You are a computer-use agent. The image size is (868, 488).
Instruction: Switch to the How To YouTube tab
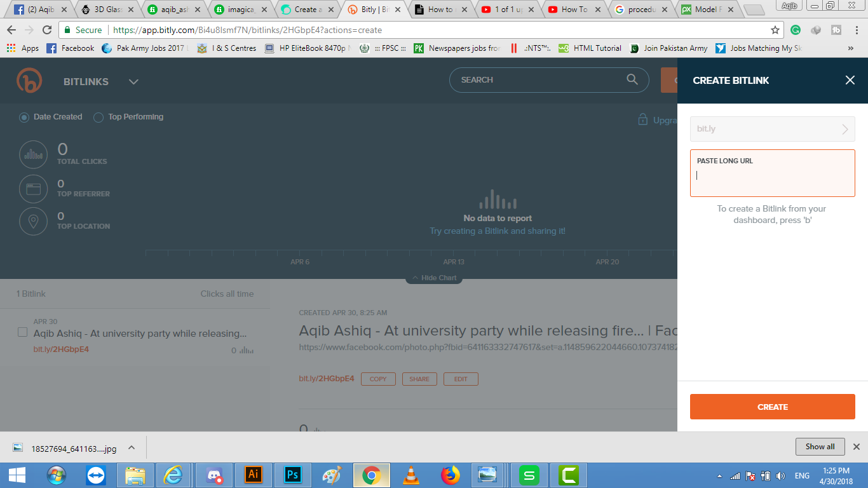pos(574,10)
